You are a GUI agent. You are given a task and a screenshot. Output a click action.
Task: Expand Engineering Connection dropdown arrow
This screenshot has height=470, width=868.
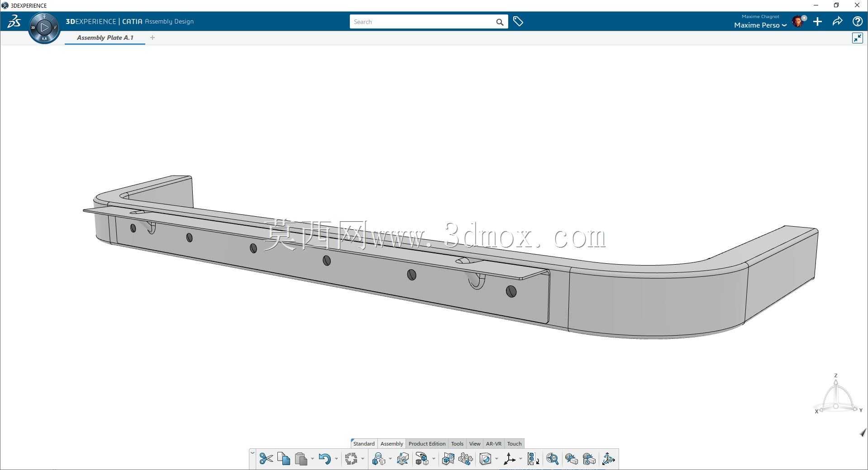point(390,459)
